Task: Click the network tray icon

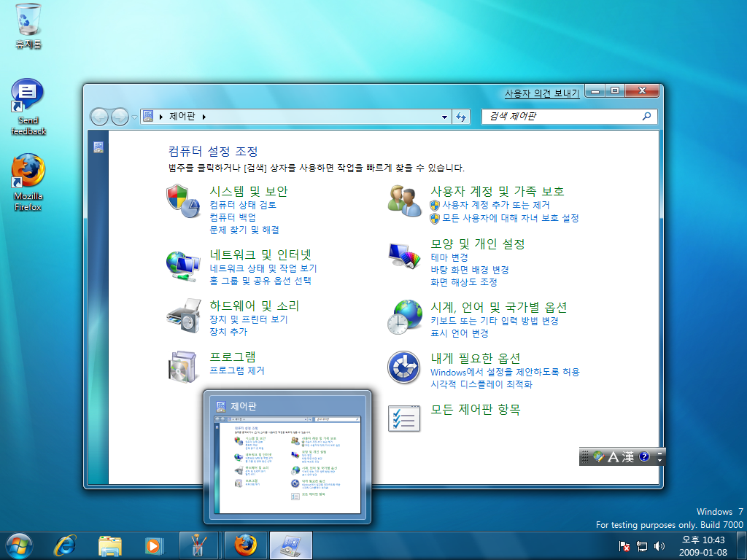Action: tap(642, 546)
